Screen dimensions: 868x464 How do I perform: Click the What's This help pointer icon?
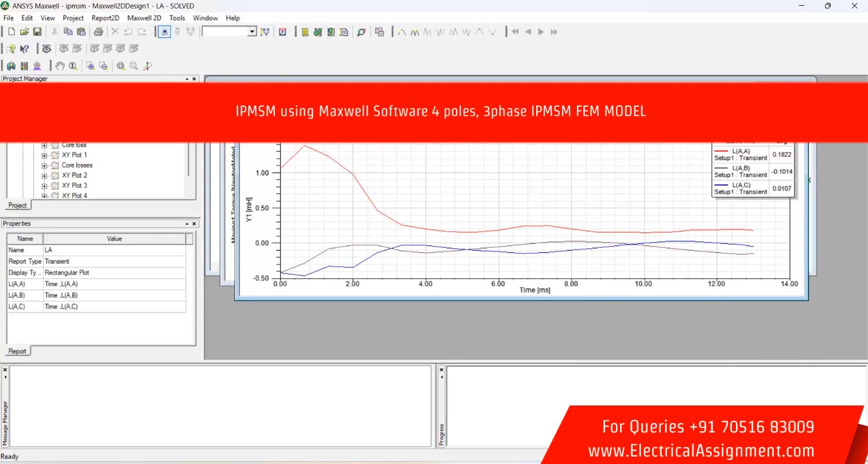pos(24,49)
